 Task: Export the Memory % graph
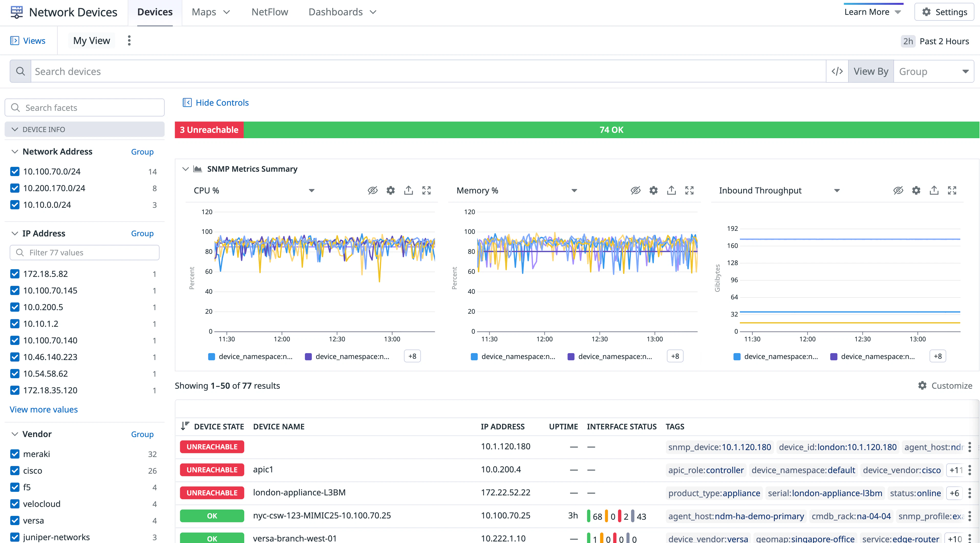pos(671,190)
